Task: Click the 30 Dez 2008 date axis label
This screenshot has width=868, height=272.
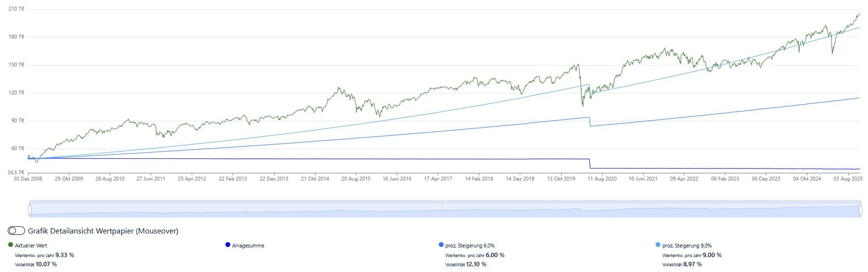Action: (x=28, y=179)
